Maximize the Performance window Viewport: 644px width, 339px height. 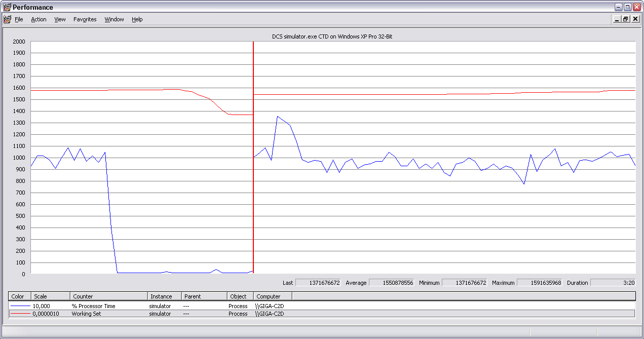[627, 7]
